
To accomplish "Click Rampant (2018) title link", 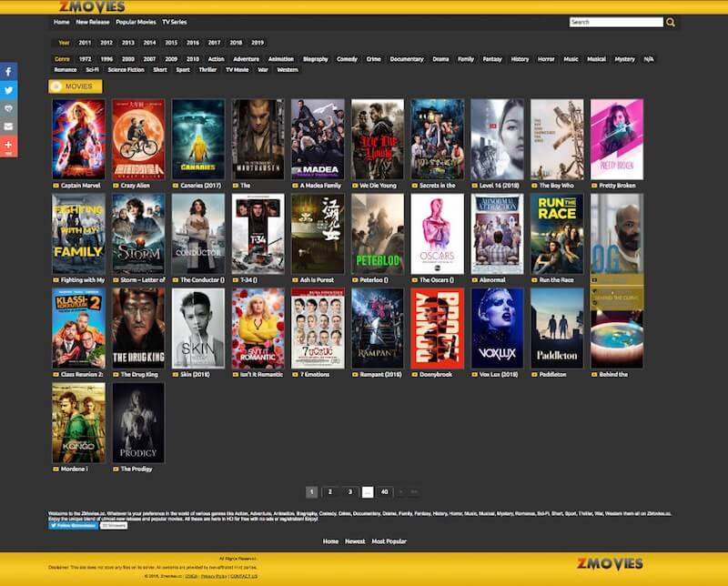I will coord(380,375).
